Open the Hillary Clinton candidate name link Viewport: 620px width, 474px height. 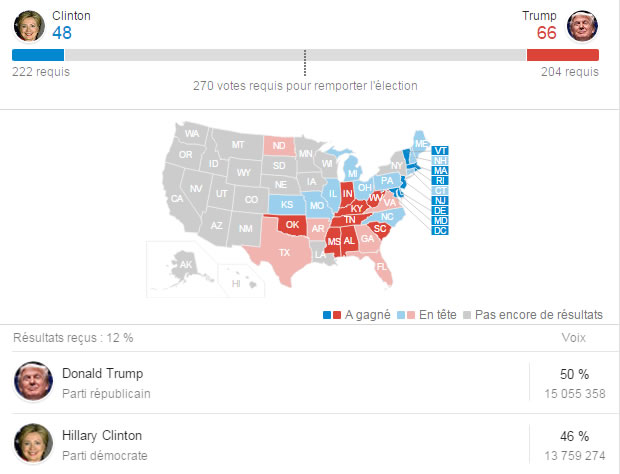102,436
